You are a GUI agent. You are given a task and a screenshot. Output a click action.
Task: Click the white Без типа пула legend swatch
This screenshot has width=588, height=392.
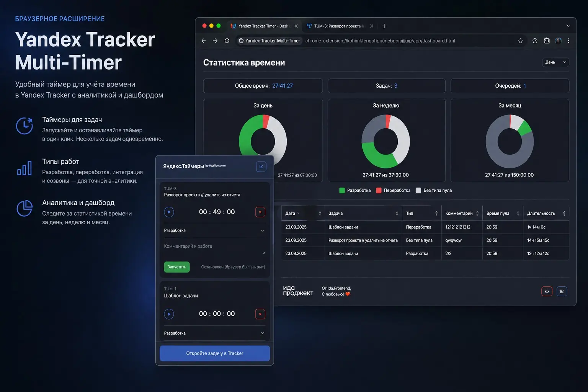point(418,190)
